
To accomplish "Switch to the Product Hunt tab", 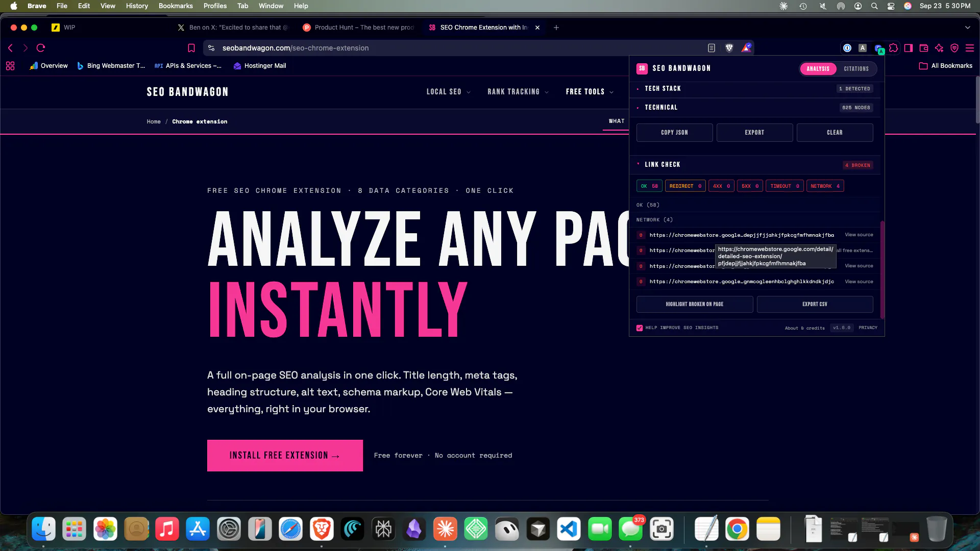I will [358, 28].
